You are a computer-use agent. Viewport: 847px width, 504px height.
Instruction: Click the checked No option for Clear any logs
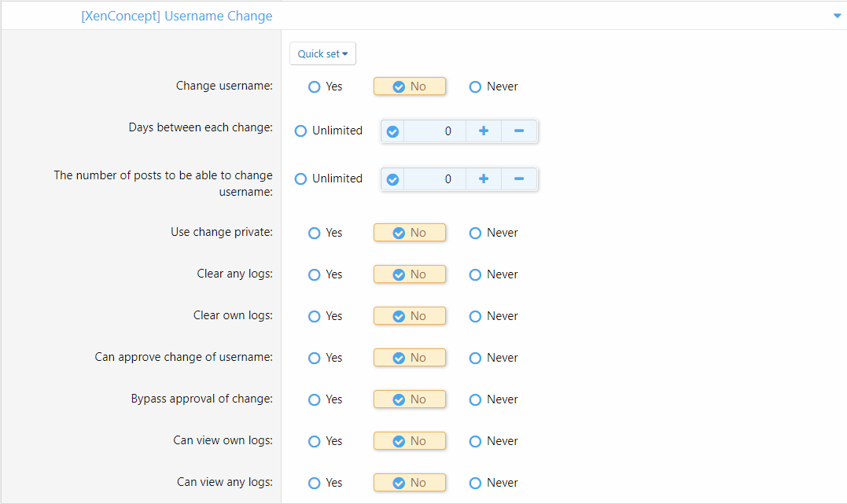coord(409,274)
